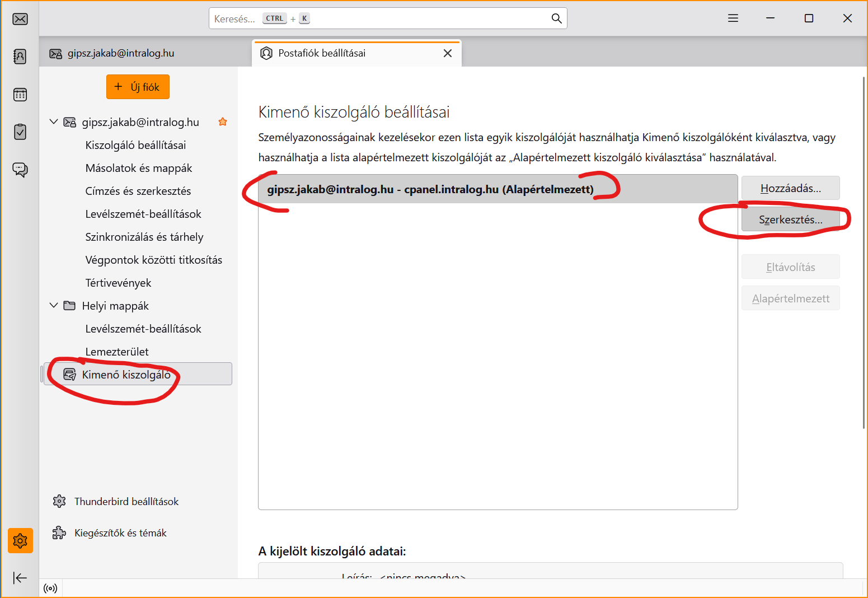The image size is (868, 598).
Task: Select the cpanel.intralog.hu outgoing server entry
Action: tap(430, 189)
